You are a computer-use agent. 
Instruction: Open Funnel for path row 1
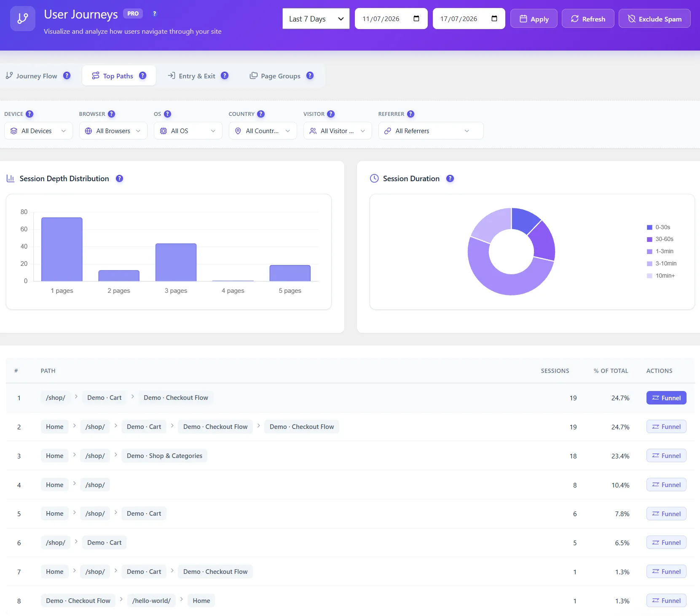666,398
